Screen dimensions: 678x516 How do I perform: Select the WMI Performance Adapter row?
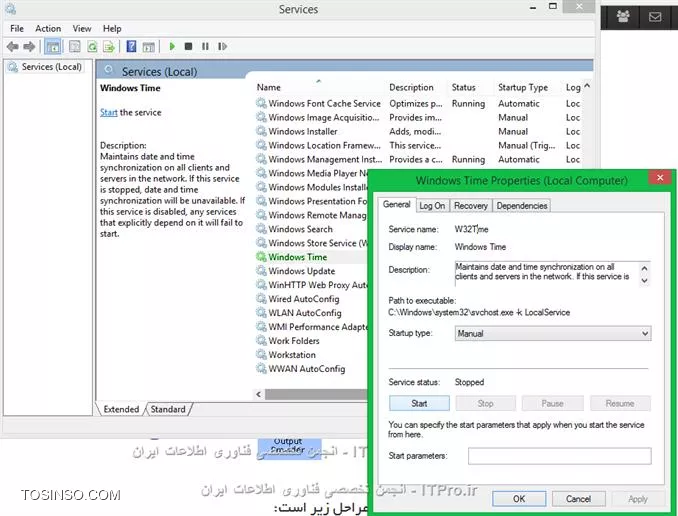[x=311, y=327]
